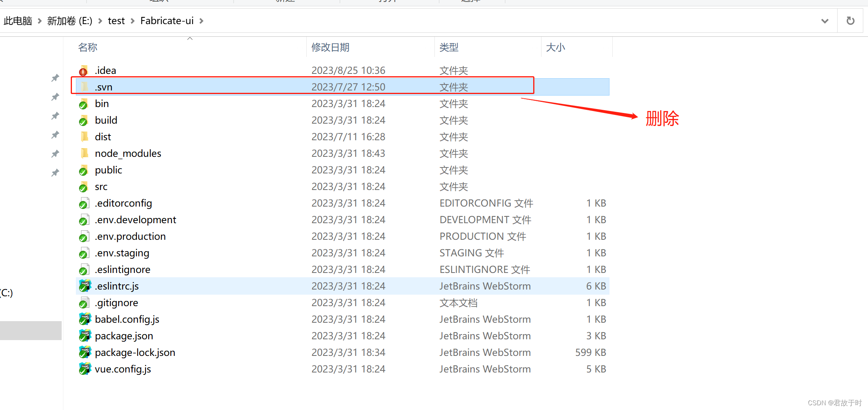Open the address bar history dropdown
This screenshot has height=410, width=868.
click(825, 21)
